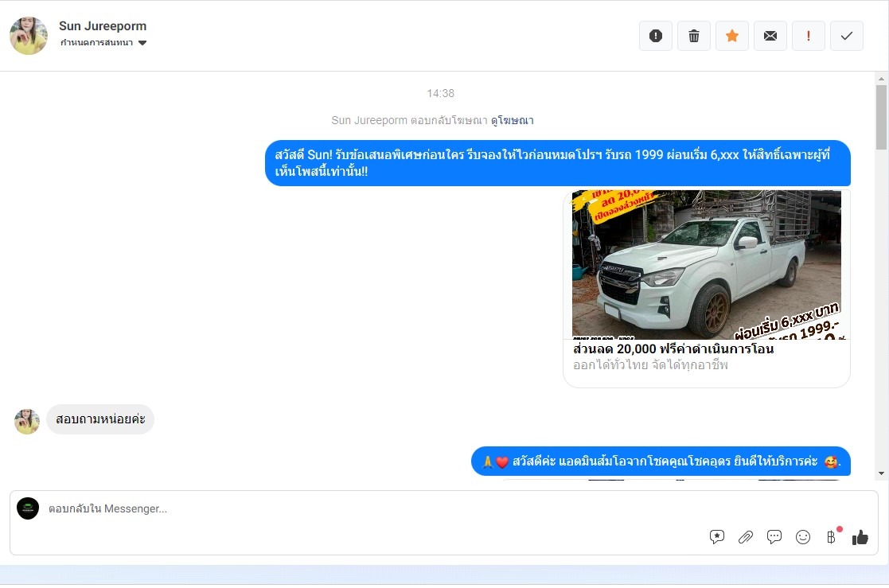Click the ดูโฆษณา link
The image size is (889, 588).
click(x=512, y=121)
